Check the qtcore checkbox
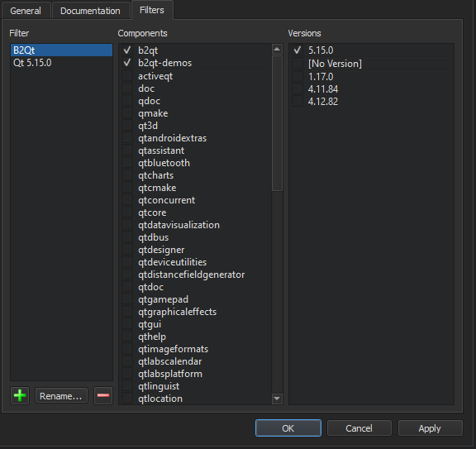This screenshot has width=476, height=449. [x=127, y=213]
